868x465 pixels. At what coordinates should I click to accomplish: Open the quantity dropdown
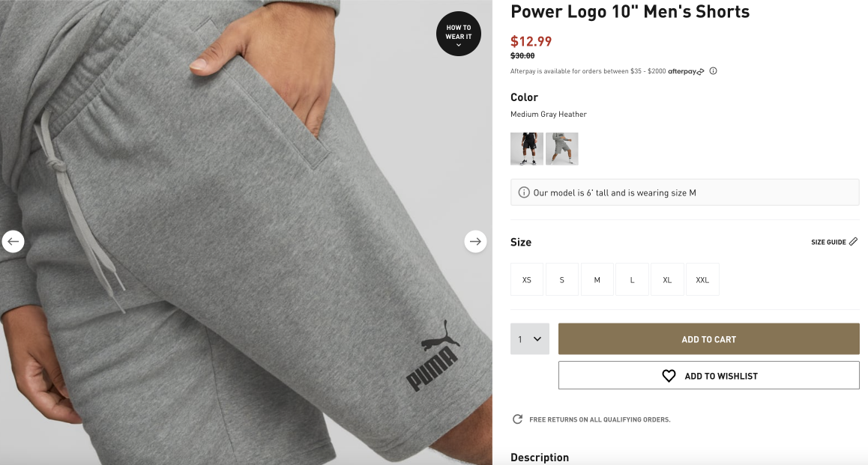530,339
